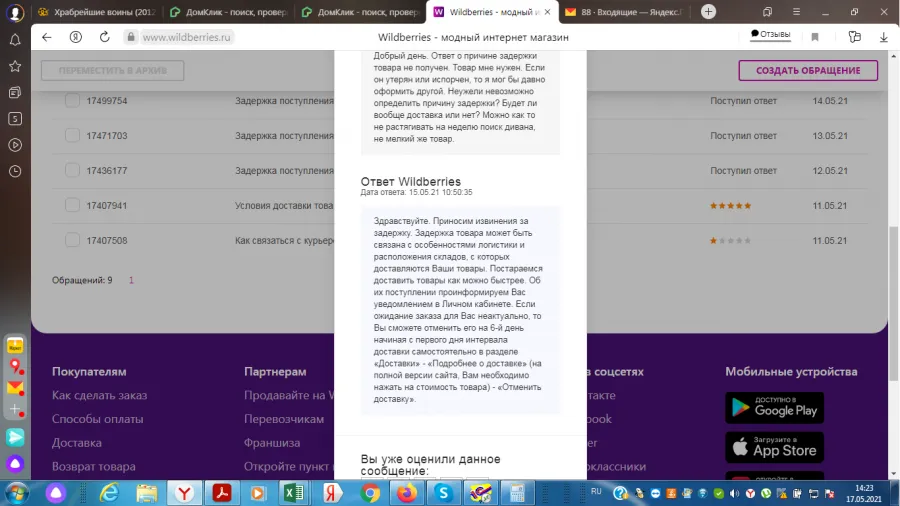Screen dimensions: 900x506
Task: Open browsing history clock icon
Action: 15,172
